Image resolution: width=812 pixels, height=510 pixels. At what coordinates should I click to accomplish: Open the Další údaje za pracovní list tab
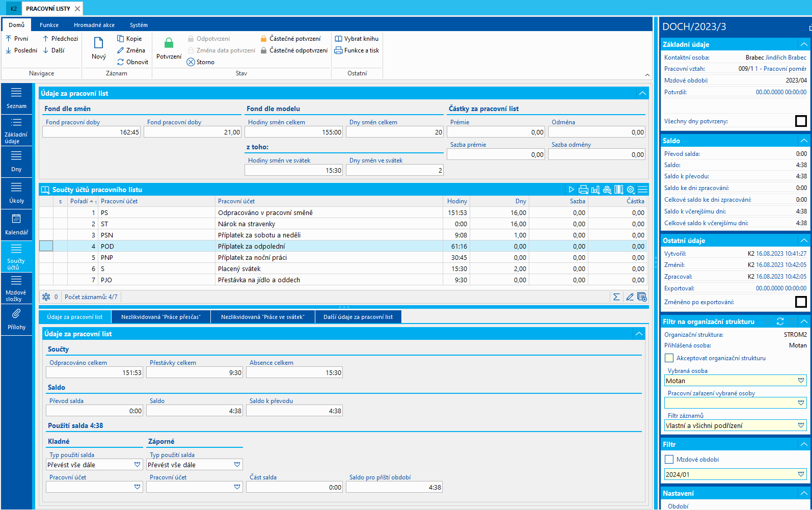358,317
